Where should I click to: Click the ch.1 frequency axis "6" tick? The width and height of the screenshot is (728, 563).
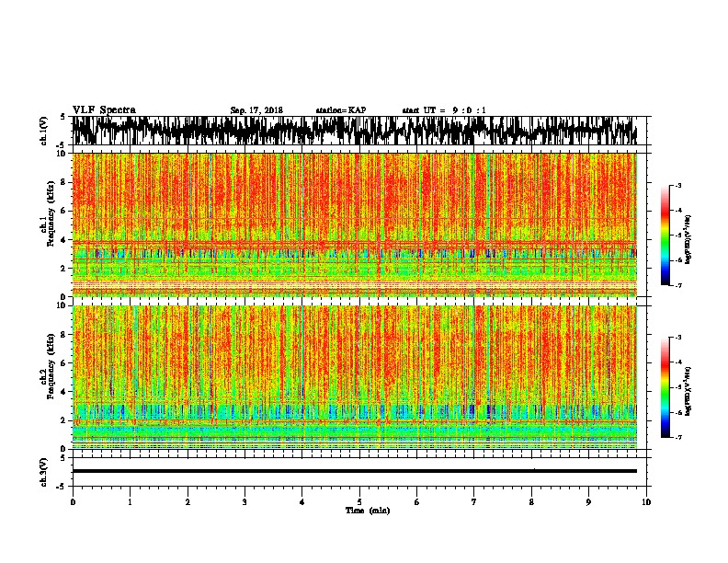click(x=63, y=211)
